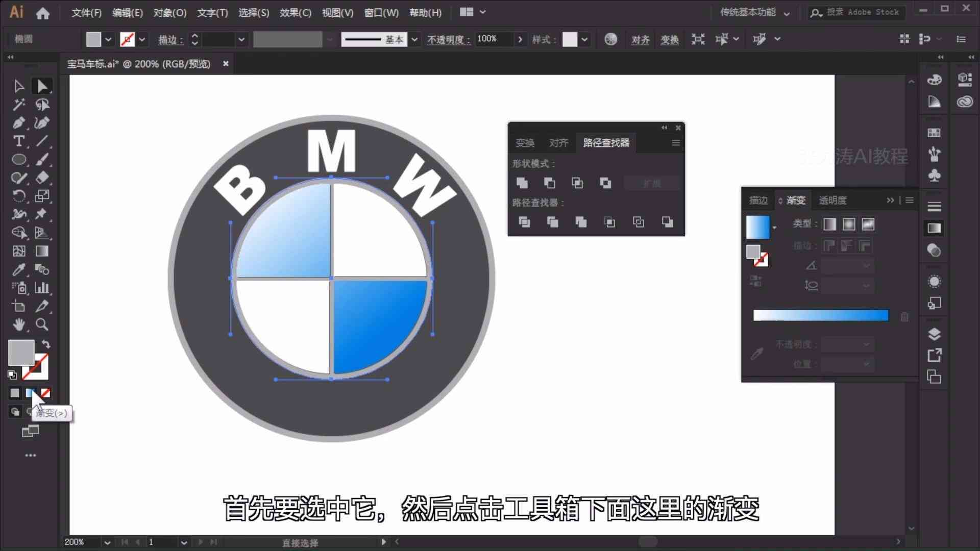Set Color mode below fill swatch
The image size is (980, 551).
[15, 393]
